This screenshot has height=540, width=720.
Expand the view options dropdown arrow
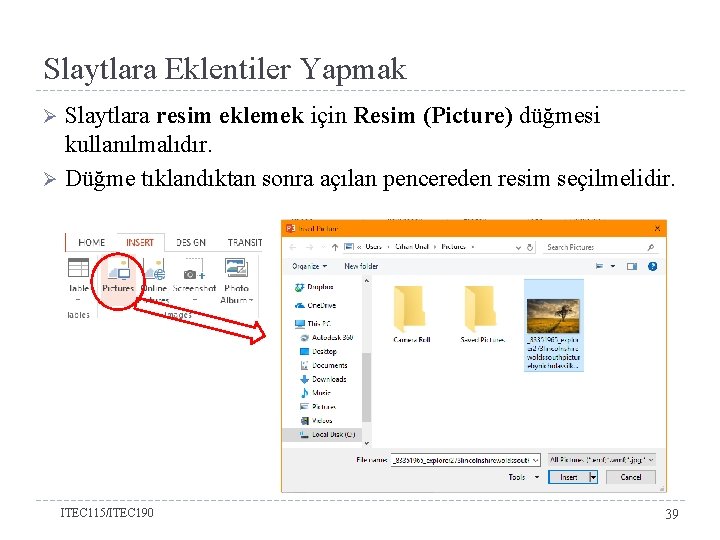tap(613, 266)
